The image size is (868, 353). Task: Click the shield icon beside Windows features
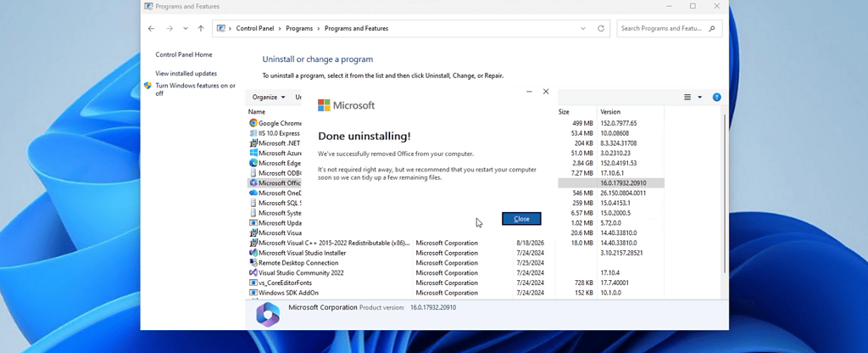[147, 86]
